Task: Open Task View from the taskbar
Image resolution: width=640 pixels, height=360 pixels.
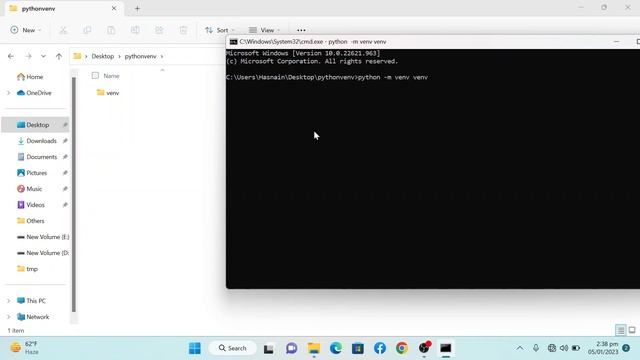Action: [x=269, y=348]
